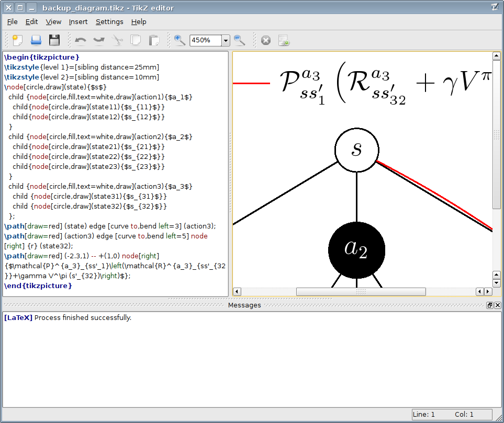Open the zoom level dropdown arrow
This screenshot has width=504, height=423.
(x=226, y=40)
